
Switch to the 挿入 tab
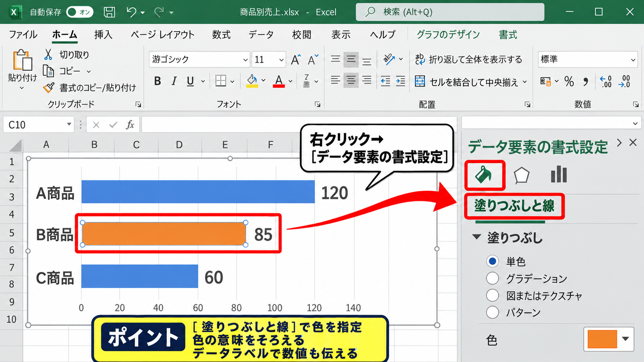coord(103,35)
